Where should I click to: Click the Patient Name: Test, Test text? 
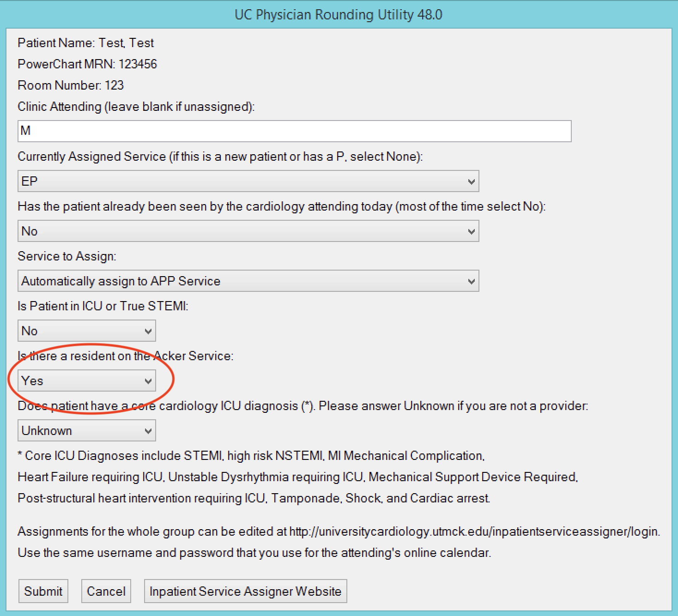85,43
